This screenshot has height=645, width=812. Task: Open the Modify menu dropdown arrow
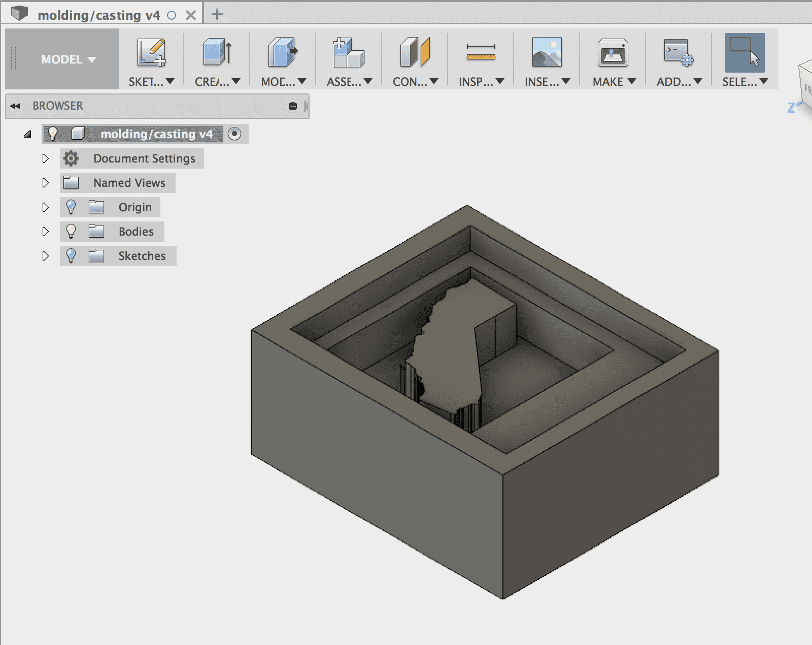[302, 81]
